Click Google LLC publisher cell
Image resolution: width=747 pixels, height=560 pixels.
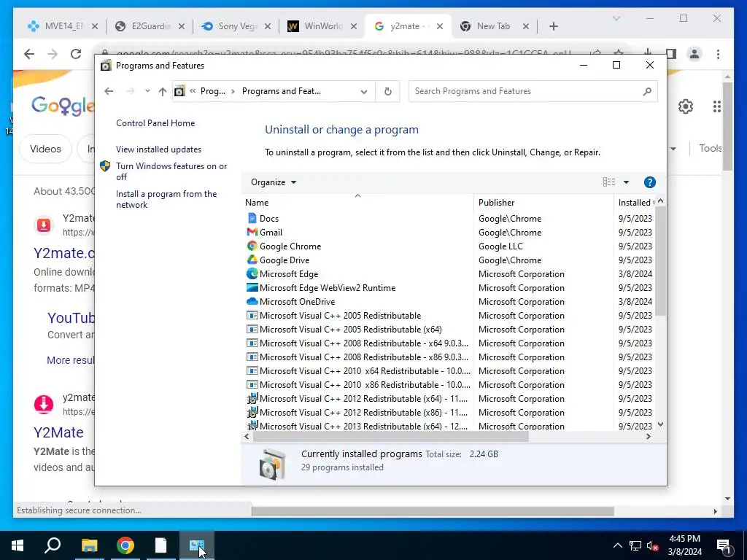(500, 246)
